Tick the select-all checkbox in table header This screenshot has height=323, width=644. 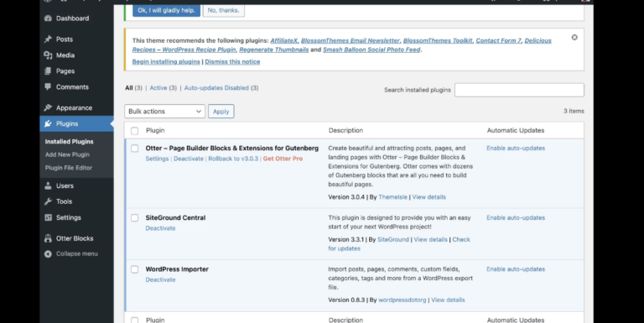pyautogui.click(x=135, y=131)
